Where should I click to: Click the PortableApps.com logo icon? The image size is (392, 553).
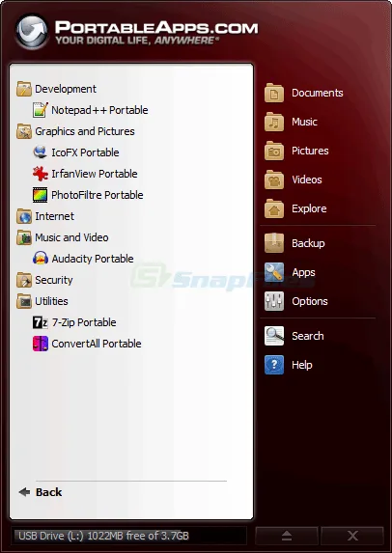[x=32, y=32]
